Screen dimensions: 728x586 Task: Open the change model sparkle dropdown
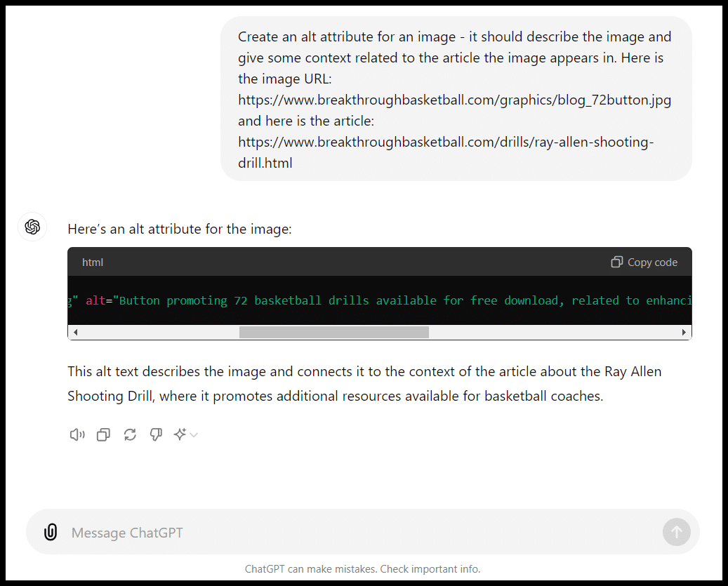pyautogui.click(x=185, y=434)
